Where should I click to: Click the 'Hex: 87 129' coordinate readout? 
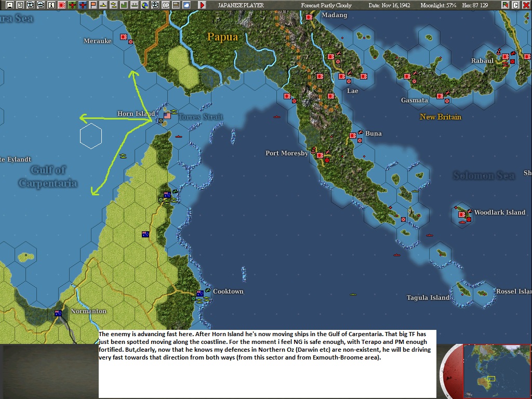point(475,5)
